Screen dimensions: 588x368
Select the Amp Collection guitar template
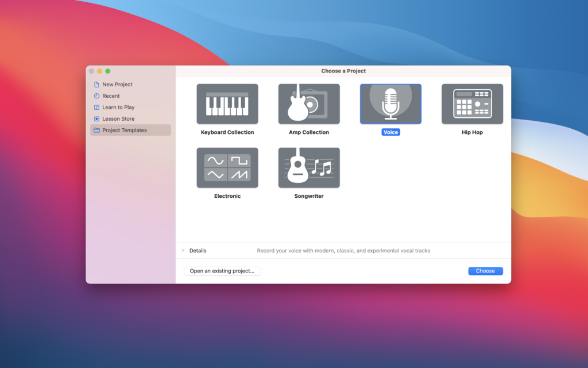[x=309, y=104]
